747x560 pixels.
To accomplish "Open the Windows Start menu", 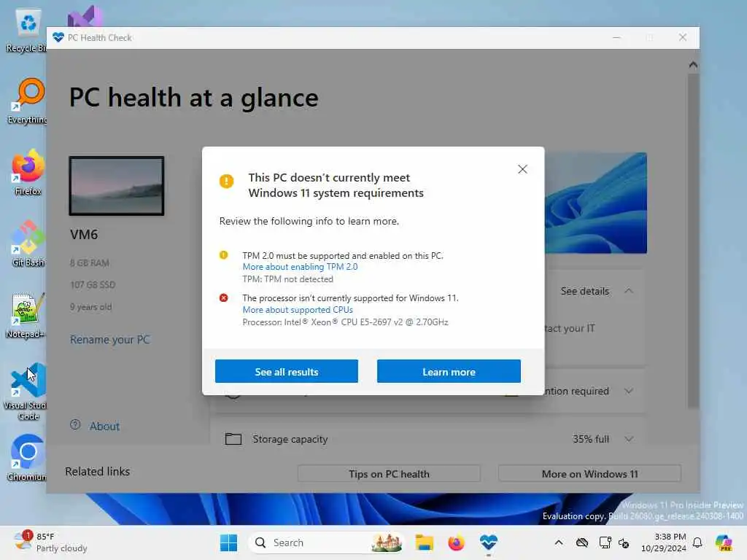I will point(228,542).
